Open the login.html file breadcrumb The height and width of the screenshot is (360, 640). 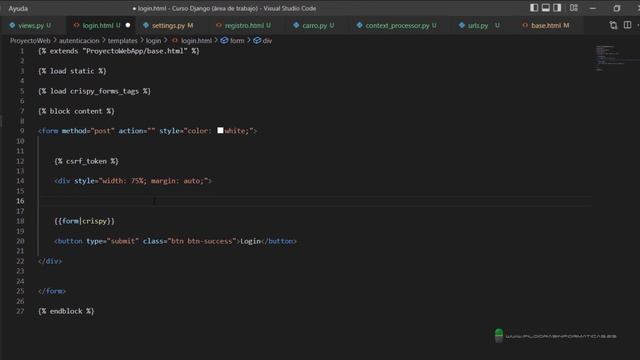click(196, 40)
